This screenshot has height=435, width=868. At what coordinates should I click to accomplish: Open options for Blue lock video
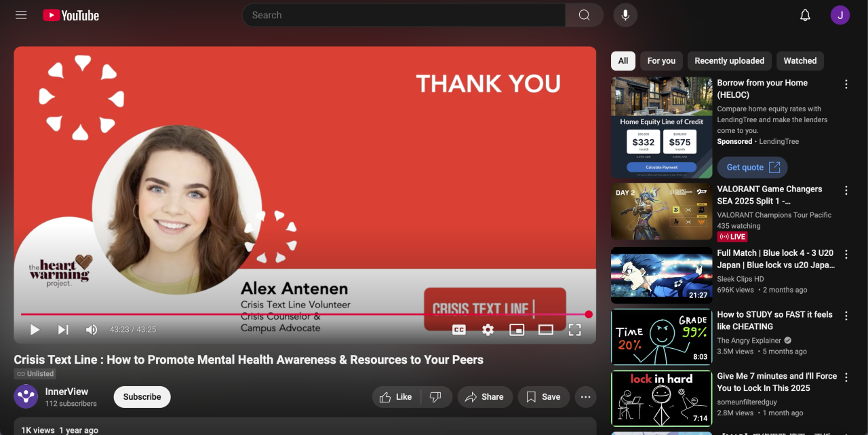pyautogui.click(x=846, y=254)
